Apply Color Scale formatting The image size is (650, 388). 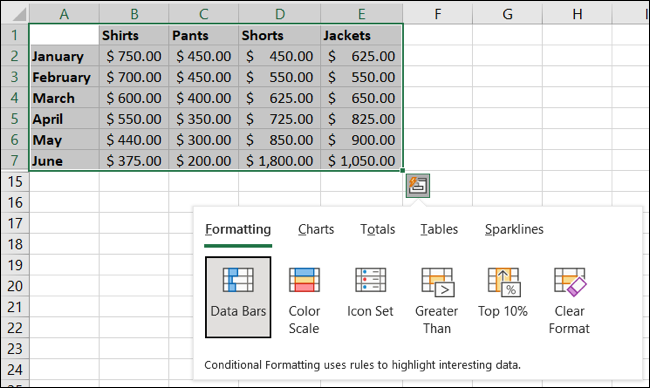click(304, 297)
